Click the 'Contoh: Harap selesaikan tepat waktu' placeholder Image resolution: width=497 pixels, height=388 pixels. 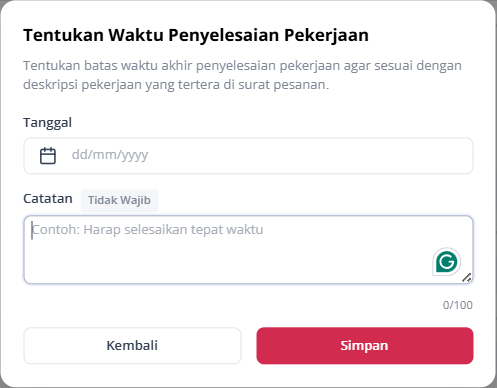148,230
